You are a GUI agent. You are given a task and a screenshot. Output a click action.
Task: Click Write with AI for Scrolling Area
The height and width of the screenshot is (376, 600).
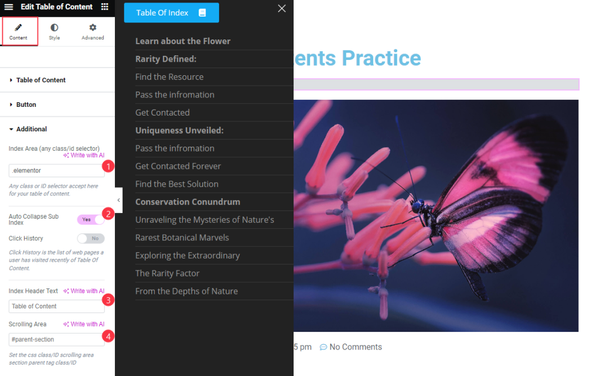coord(84,324)
